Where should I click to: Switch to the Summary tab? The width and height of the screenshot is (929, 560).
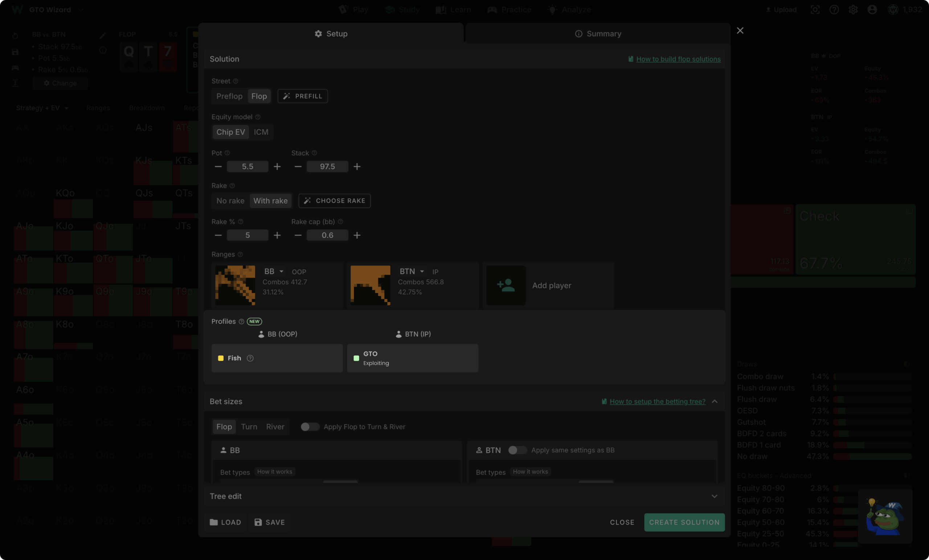598,33
